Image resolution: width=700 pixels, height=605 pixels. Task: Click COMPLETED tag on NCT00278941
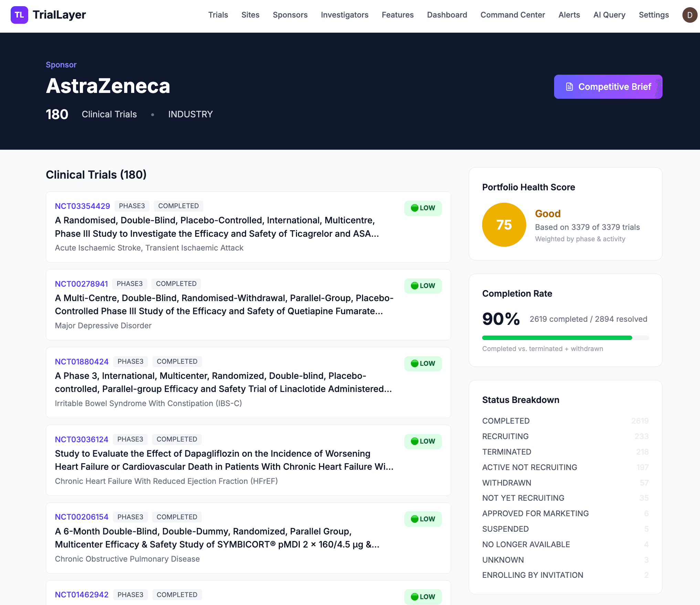[x=176, y=284]
